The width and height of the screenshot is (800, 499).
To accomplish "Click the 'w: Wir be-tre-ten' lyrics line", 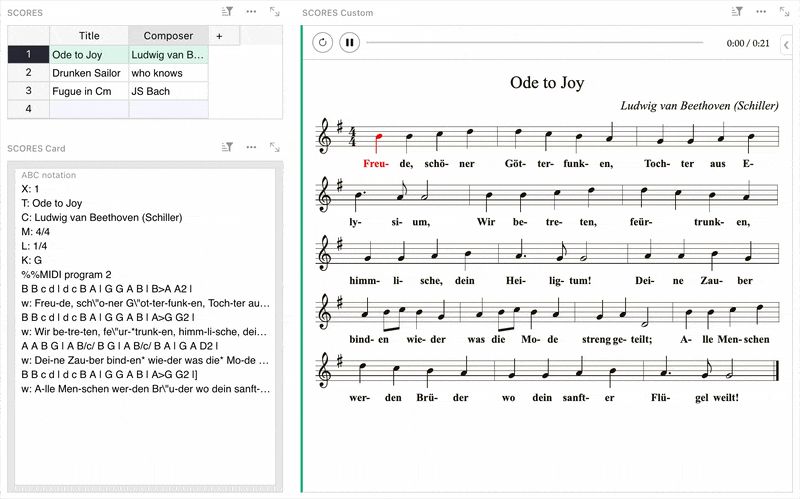I will pos(144,332).
